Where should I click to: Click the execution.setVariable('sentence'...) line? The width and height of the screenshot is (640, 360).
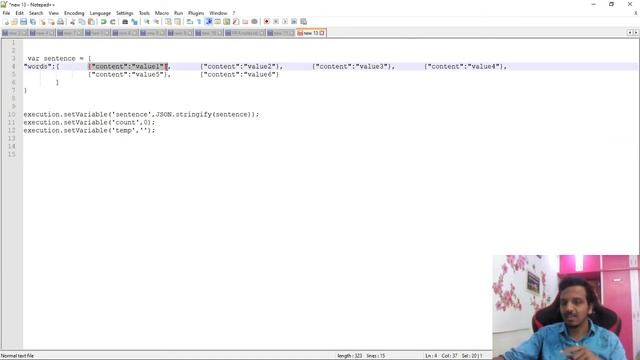(141, 114)
